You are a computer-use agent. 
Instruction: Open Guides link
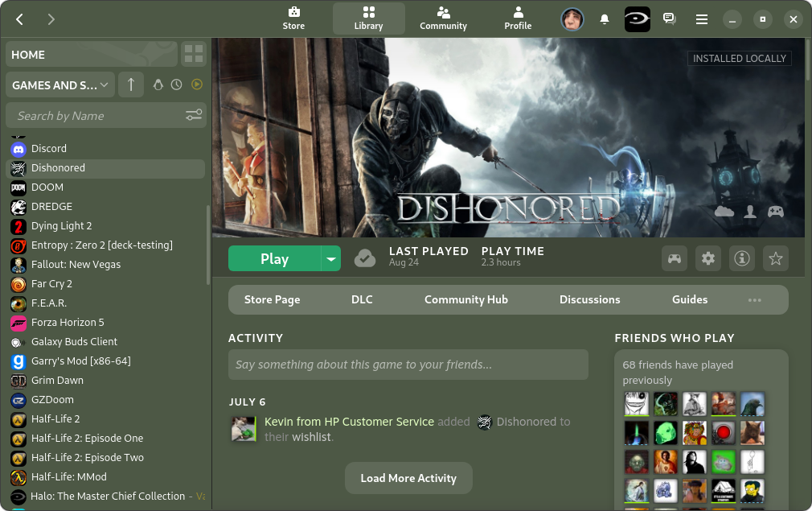(690, 299)
